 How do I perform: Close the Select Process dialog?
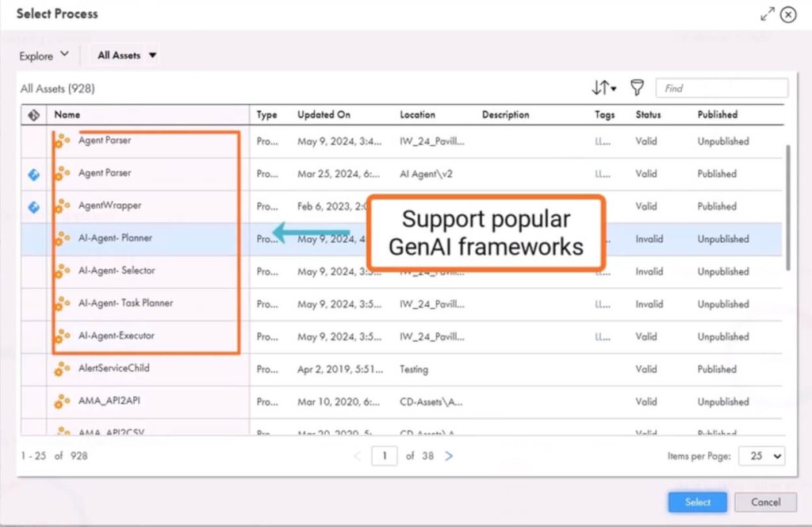pos(787,14)
